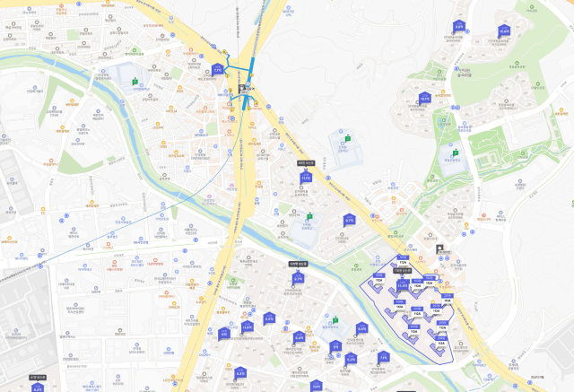
Task: Click the '88명 보는중' viewer-count tooltip
Action: coord(306,163)
